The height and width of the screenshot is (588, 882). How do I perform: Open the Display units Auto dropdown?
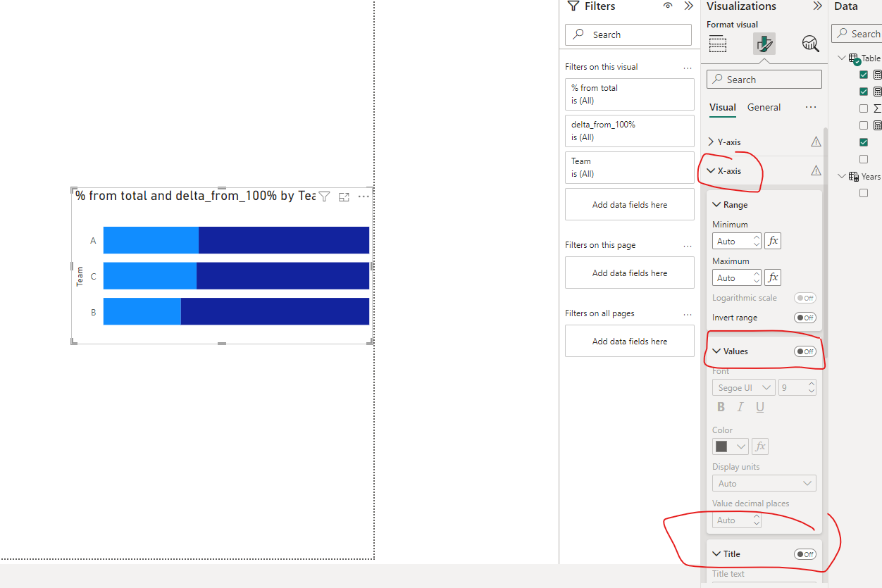tap(764, 483)
